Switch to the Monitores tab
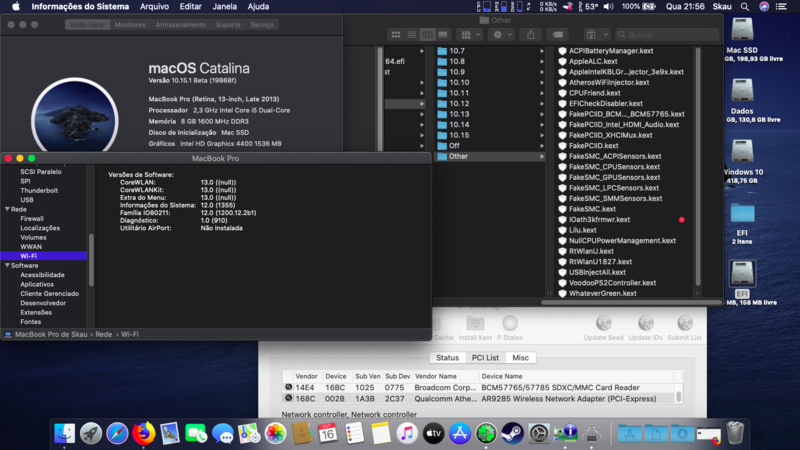Image resolution: width=800 pixels, height=450 pixels. coord(130,24)
